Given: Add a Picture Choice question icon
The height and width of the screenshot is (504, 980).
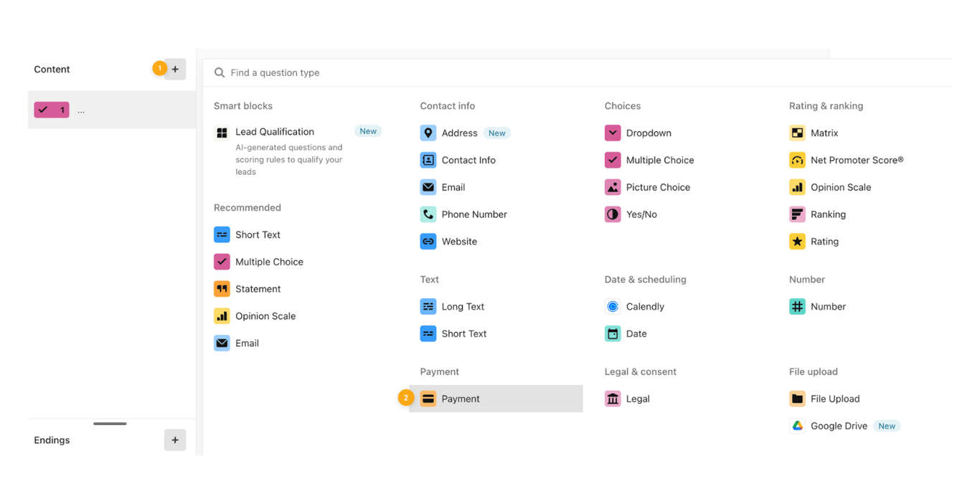Looking at the screenshot, I should click(613, 187).
